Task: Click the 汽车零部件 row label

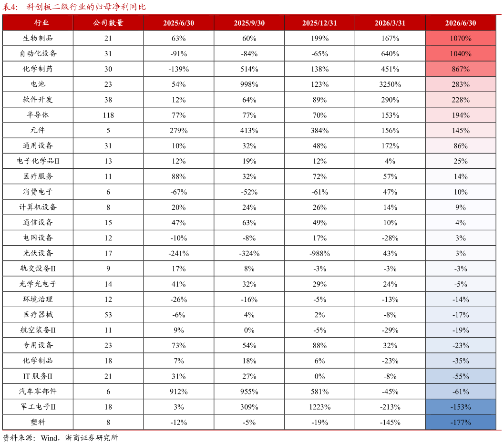Action: [x=38, y=391]
